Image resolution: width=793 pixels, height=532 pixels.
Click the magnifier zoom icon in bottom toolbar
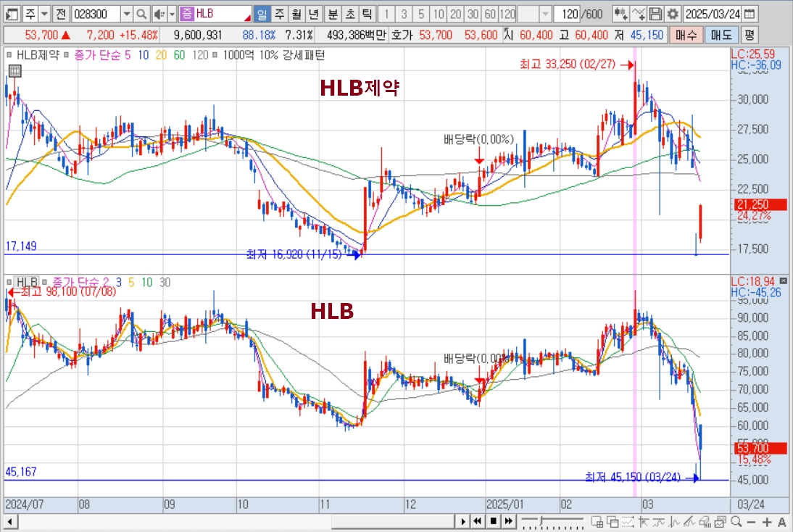736,521
